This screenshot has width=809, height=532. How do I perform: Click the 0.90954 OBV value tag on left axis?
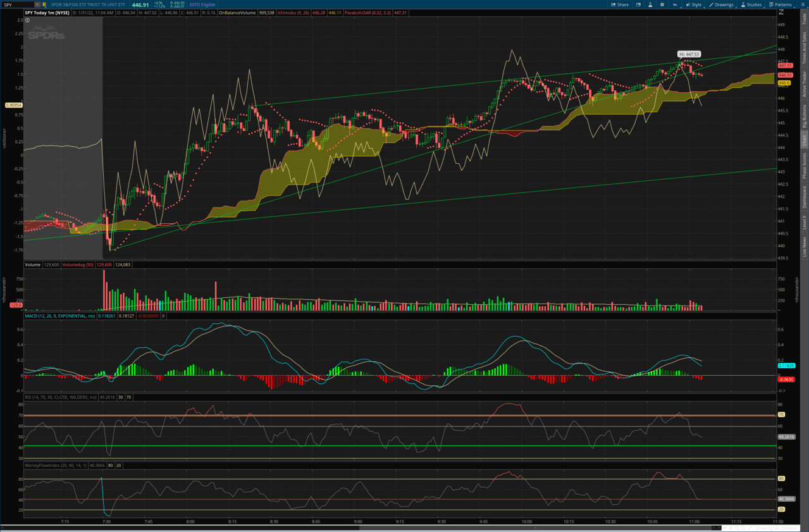[x=13, y=105]
